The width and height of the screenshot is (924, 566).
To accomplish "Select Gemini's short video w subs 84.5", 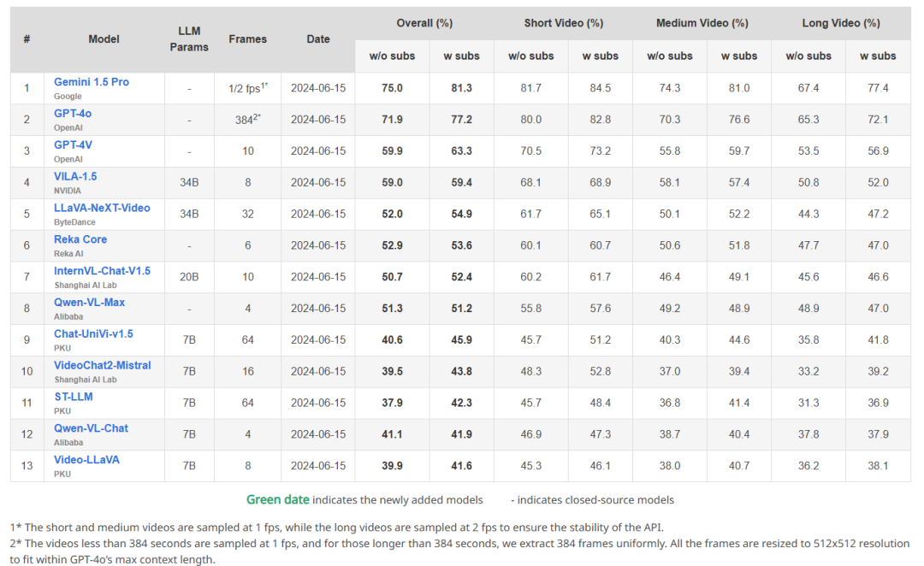I will click(600, 88).
